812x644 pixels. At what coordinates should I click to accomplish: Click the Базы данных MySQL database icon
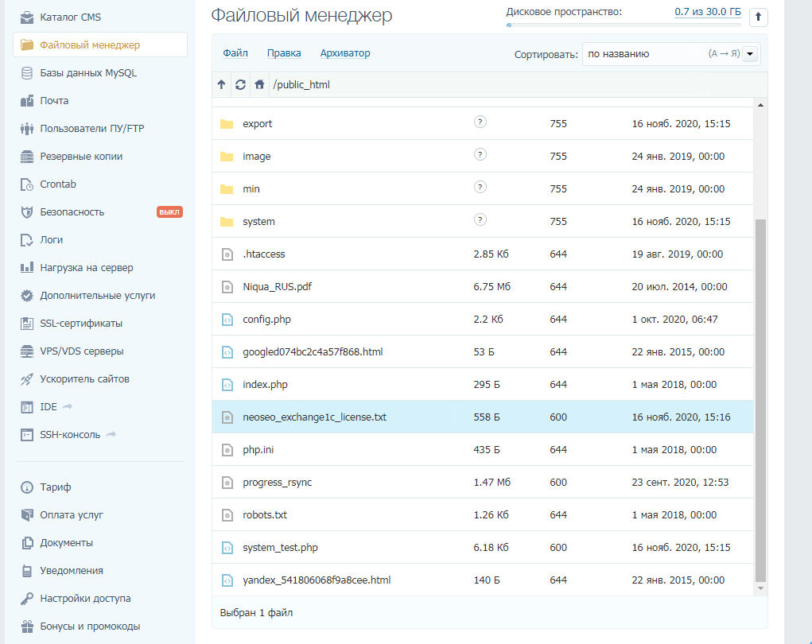click(27, 73)
